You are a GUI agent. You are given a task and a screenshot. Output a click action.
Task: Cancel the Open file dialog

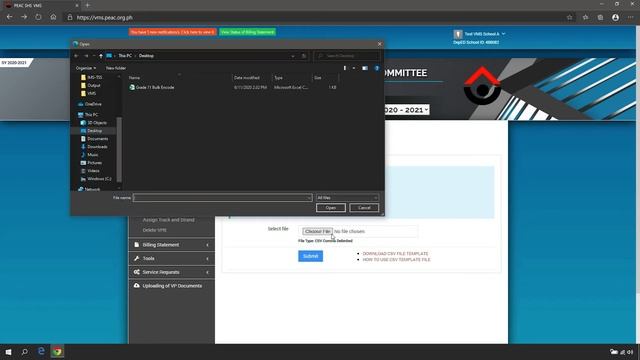click(x=364, y=208)
